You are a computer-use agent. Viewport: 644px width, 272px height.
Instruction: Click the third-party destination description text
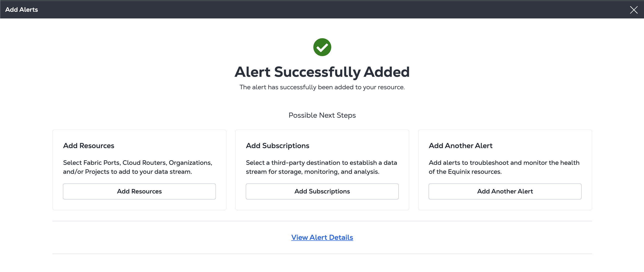tap(321, 167)
